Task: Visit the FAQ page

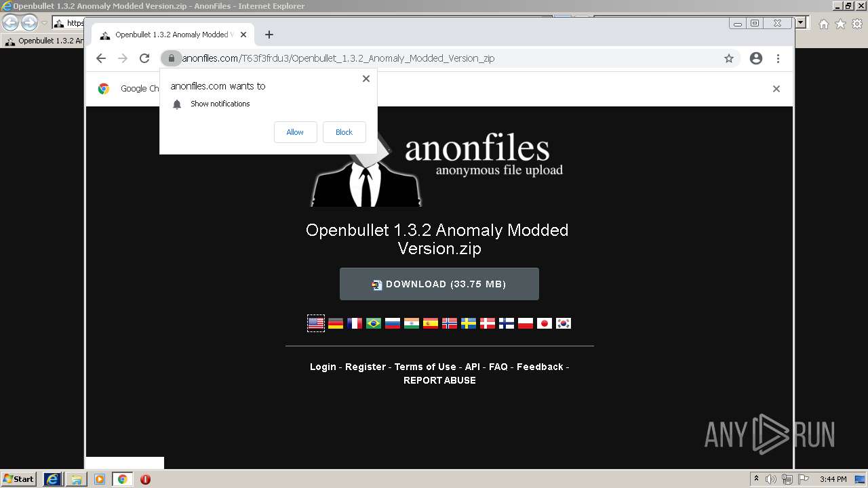Action: click(x=498, y=367)
